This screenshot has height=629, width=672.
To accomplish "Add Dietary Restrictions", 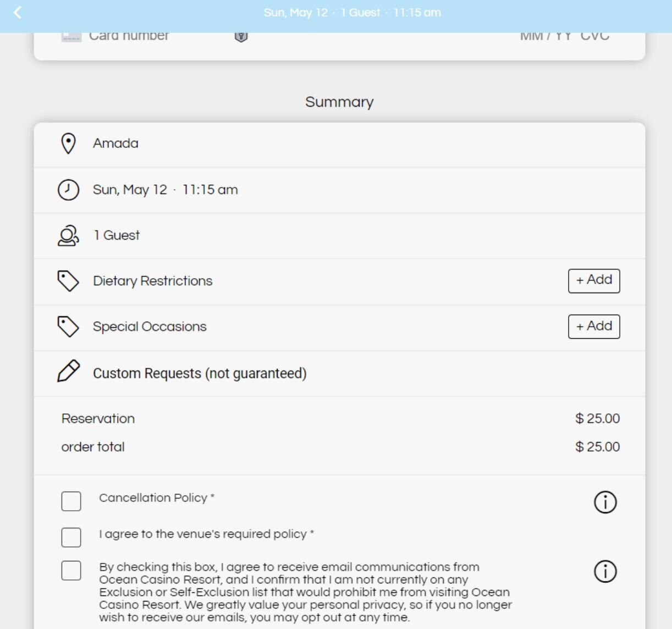I will [x=594, y=281].
